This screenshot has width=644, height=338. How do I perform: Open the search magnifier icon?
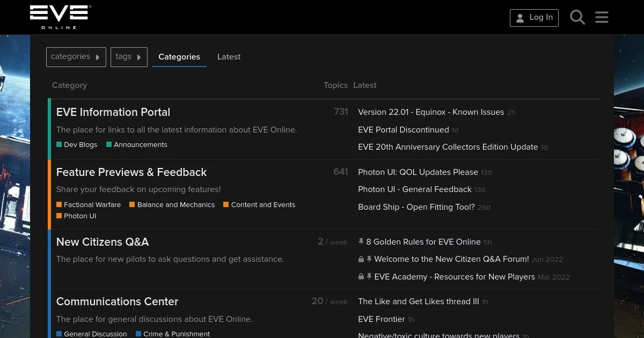pos(577,17)
